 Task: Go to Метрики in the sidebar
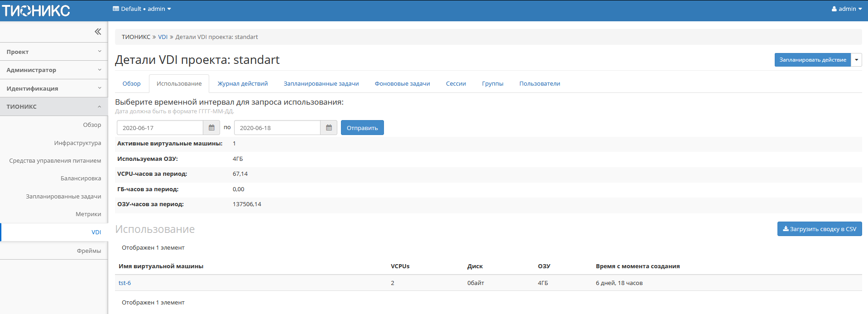tap(88, 214)
